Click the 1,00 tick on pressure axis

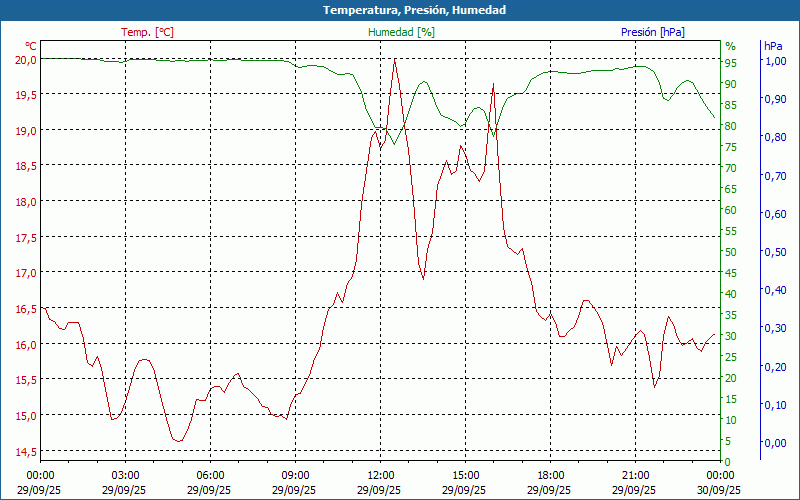[x=775, y=61]
